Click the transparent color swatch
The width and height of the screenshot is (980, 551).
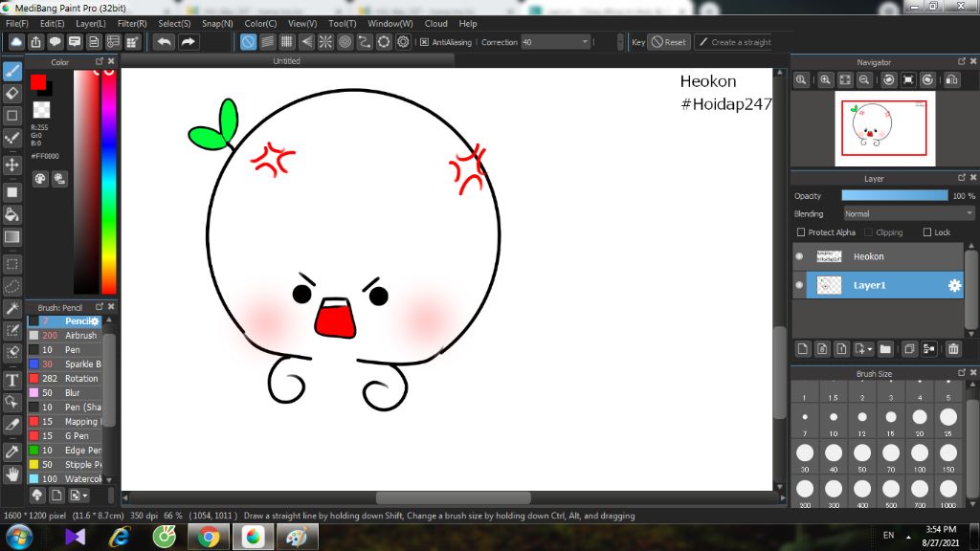click(41, 109)
